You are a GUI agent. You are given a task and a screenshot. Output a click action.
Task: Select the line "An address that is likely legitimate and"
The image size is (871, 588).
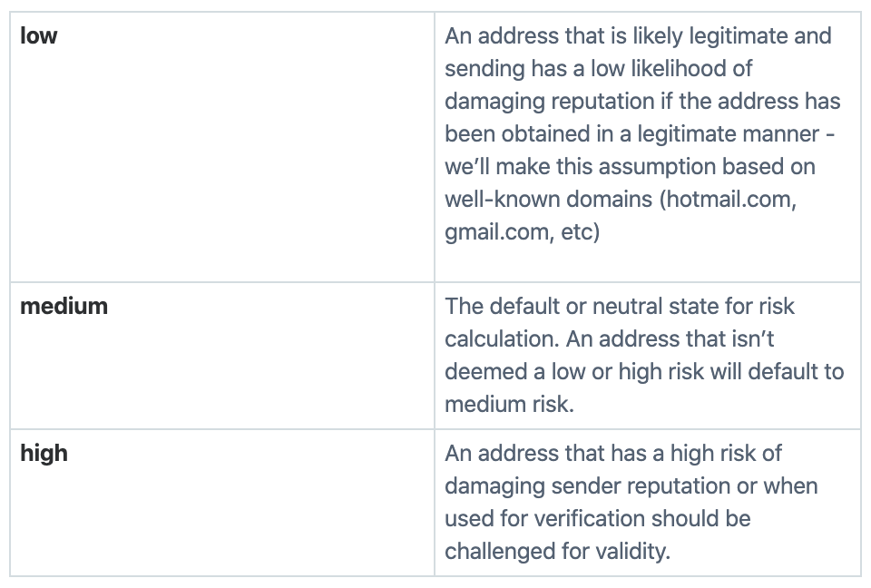[638, 36]
